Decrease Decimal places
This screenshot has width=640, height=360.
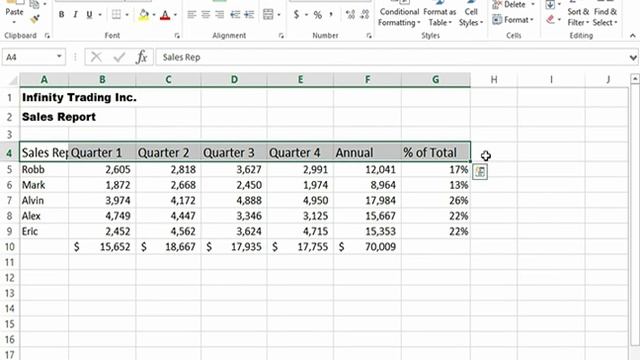coord(364,15)
